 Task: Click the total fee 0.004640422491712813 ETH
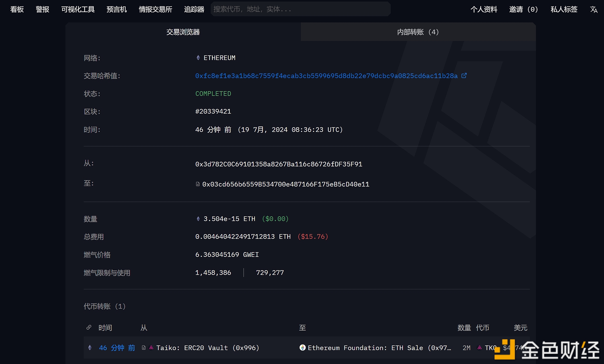pos(243,236)
